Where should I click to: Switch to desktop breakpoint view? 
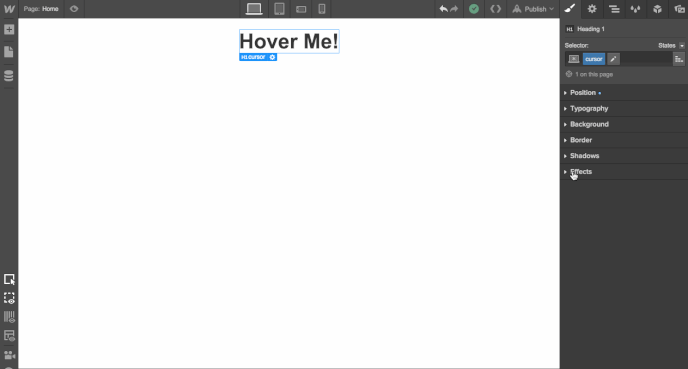254,9
